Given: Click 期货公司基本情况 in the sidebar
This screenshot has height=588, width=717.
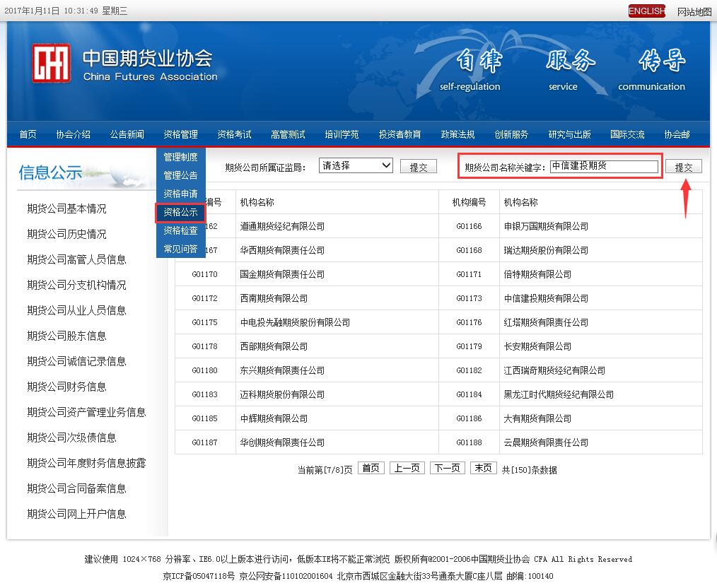Looking at the screenshot, I should [x=66, y=208].
